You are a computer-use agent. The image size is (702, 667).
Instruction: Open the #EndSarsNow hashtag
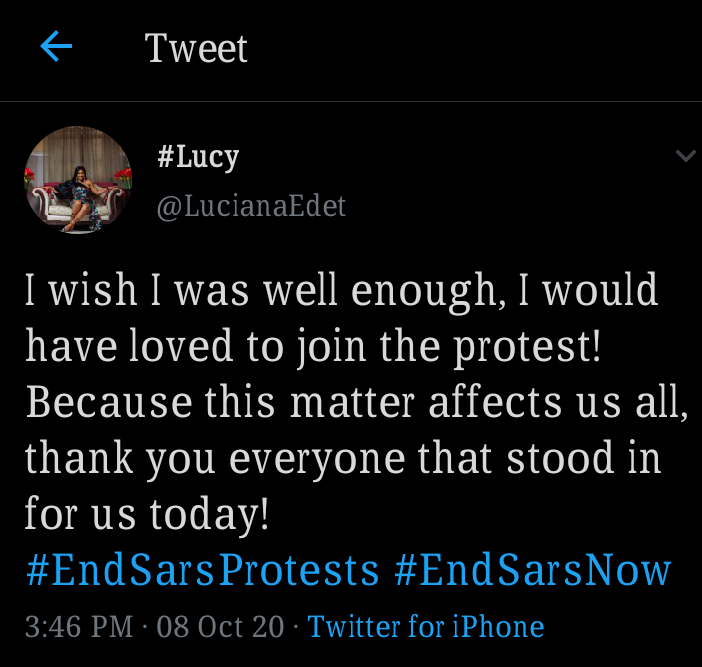point(533,570)
